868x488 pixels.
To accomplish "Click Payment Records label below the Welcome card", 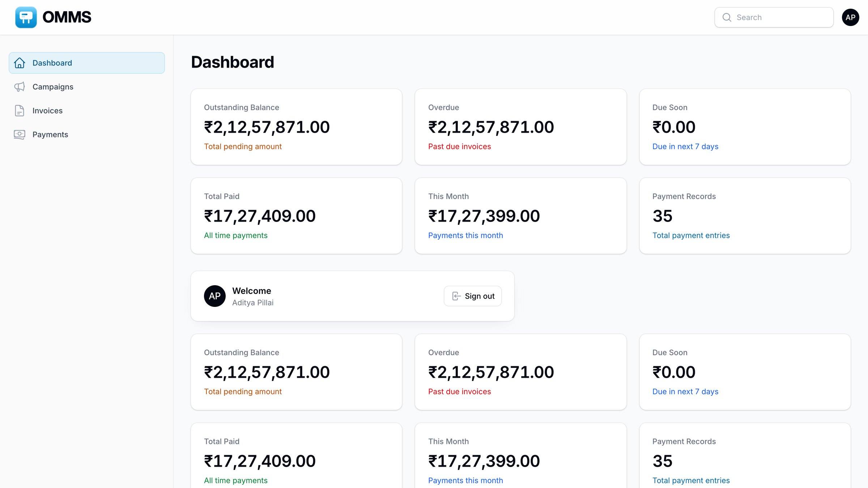I will click(x=684, y=441).
